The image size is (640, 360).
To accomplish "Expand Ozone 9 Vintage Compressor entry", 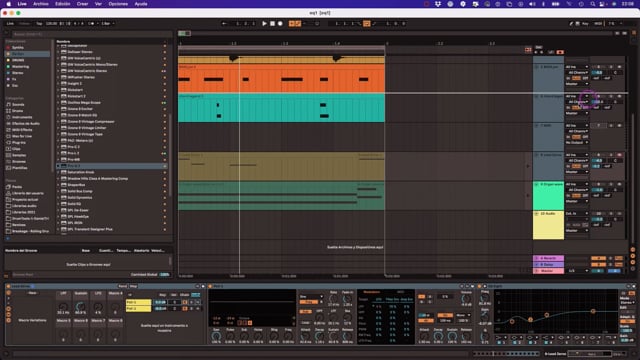I will pyautogui.click(x=58, y=122).
